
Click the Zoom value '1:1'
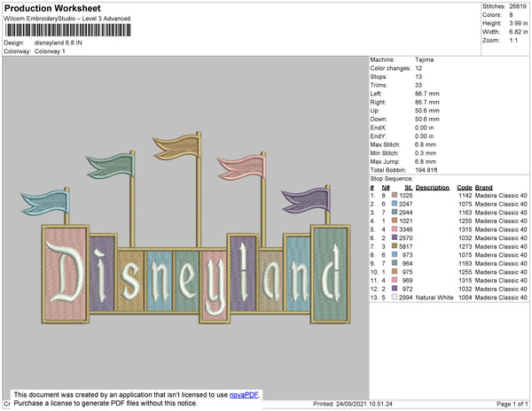tap(513, 41)
